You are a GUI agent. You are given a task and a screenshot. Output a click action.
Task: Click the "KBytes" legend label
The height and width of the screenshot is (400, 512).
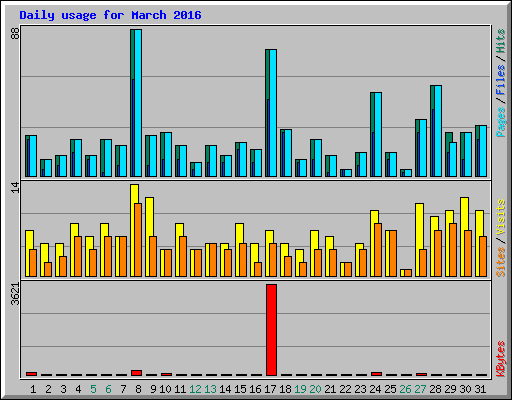501,359
